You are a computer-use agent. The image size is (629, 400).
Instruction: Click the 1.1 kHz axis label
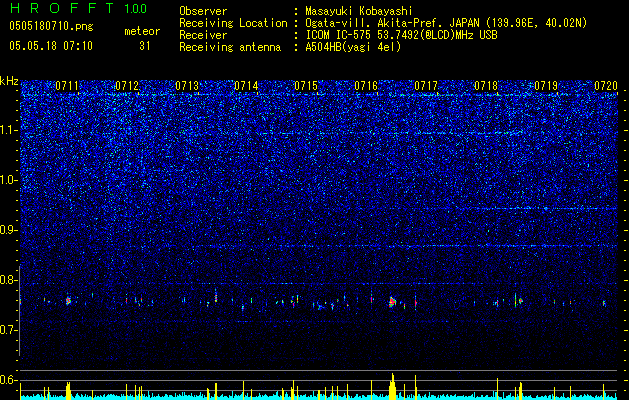(9, 130)
